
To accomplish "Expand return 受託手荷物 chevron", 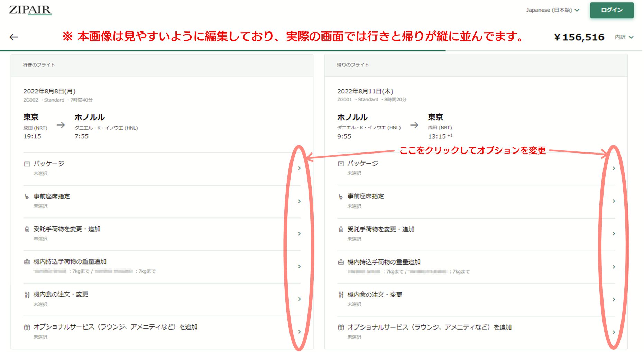I will click(614, 234).
